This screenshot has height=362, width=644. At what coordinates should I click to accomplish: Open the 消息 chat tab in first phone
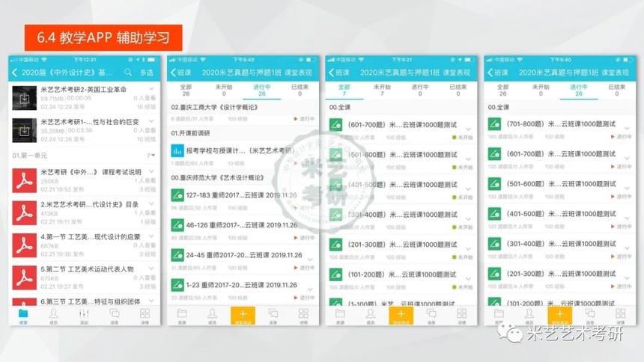pyautogui.click(x=114, y=316)
